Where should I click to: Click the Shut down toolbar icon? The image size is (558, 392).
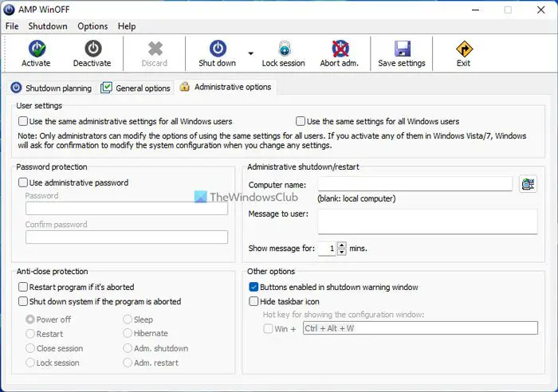pyautogui.click(x=218, y=49)
